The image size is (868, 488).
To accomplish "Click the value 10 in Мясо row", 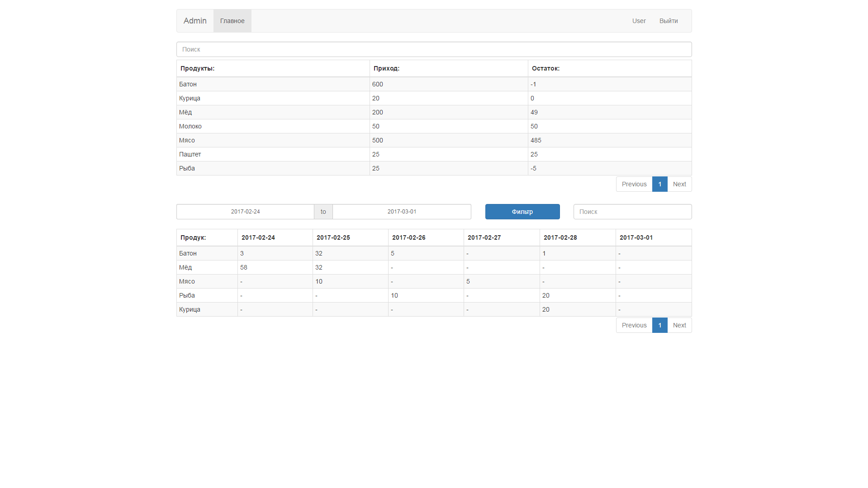I will (319, 281).
